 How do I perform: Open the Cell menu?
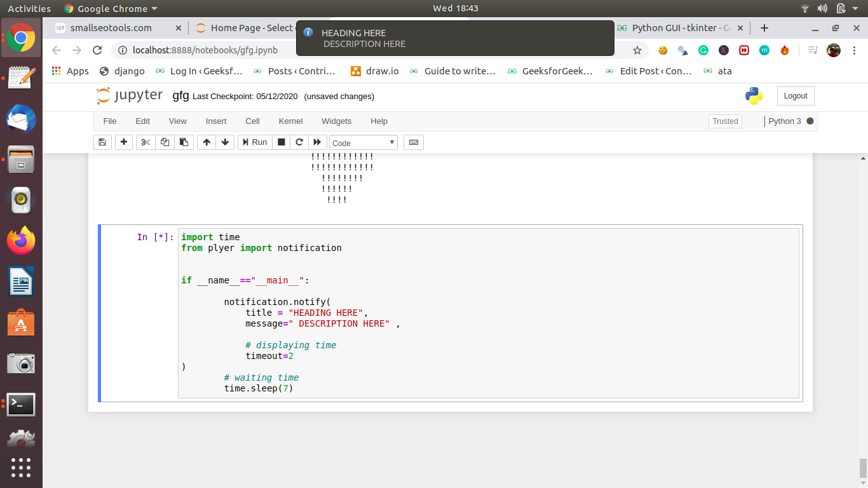252,121
